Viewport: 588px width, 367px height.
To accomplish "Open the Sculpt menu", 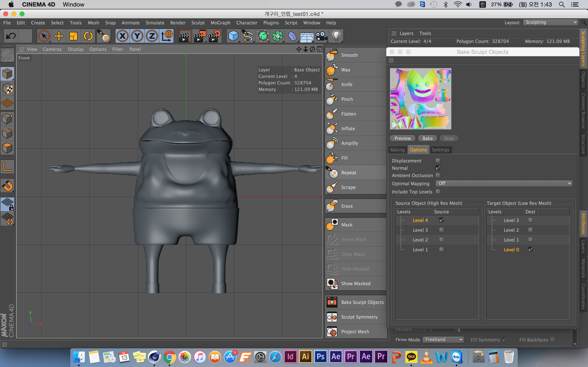I will (198, 23).
